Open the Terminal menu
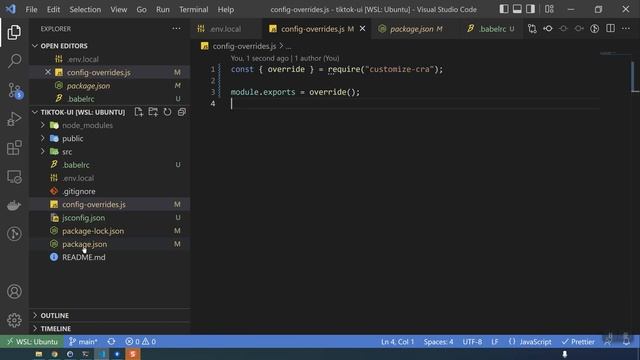The width and height of the screenshot is (640, 360). [x=193, y=9]
